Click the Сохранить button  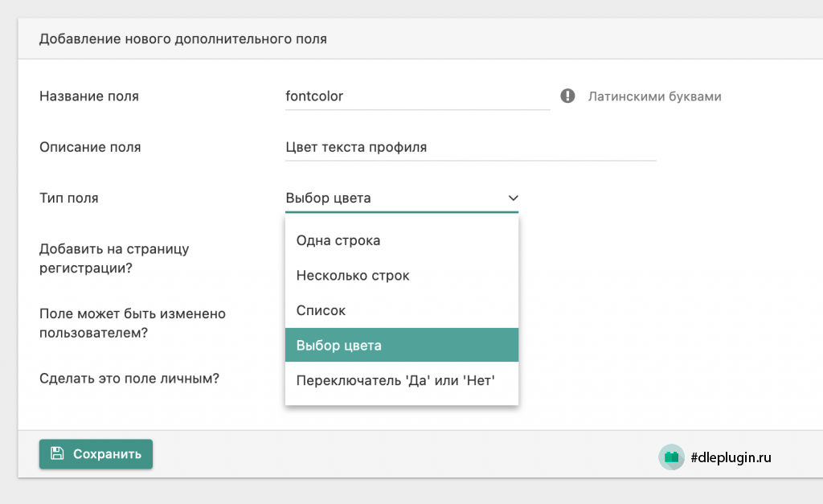pyautogui.click(x=96, y=454)
